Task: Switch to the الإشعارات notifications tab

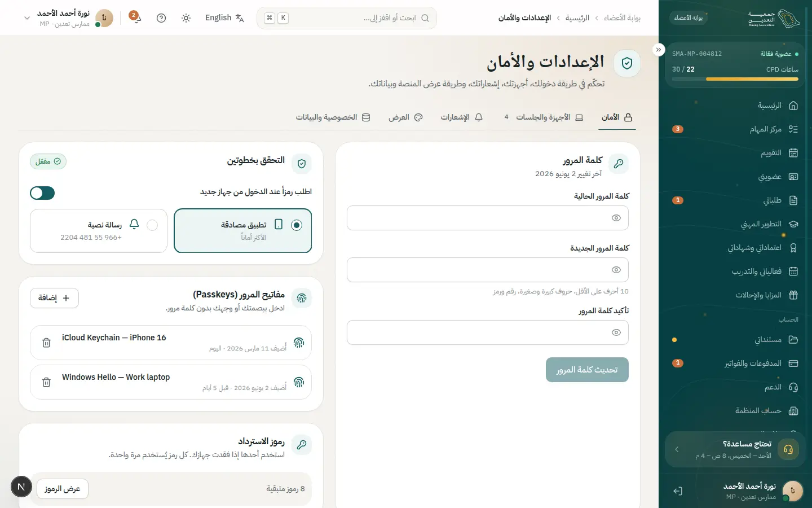Action: point(462,117)
